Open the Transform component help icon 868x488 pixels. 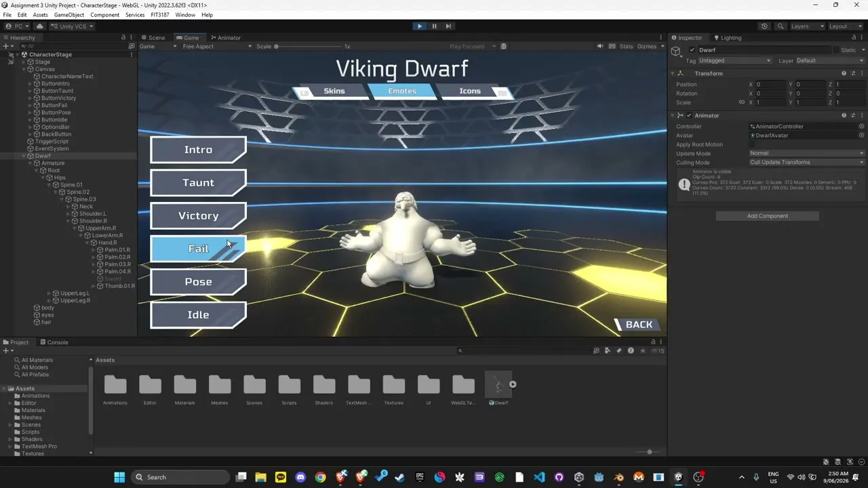pyautogui.click(x=844, y=73)
